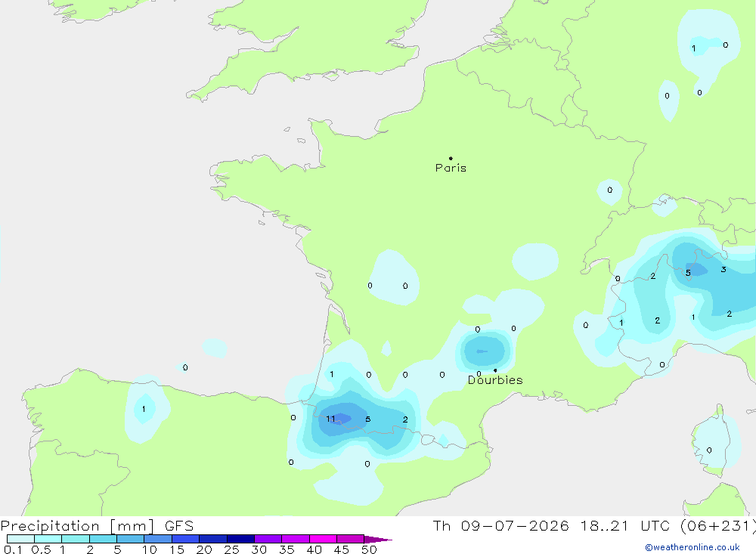This screenshot has height=554, width=756.
Task: Click the legend label 40
Action: [x=314, y=549]
